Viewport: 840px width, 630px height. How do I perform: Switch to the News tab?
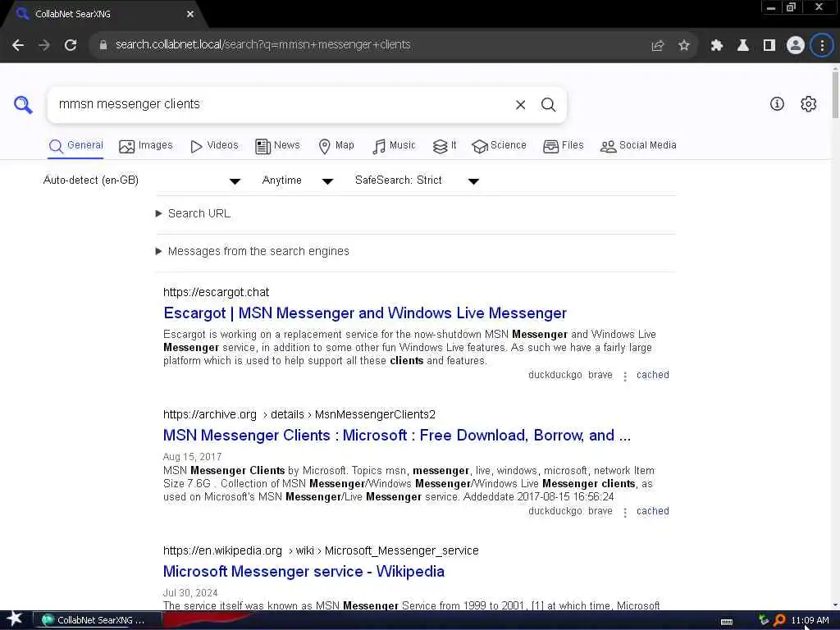pyautogui.click(x=277, y=146)
